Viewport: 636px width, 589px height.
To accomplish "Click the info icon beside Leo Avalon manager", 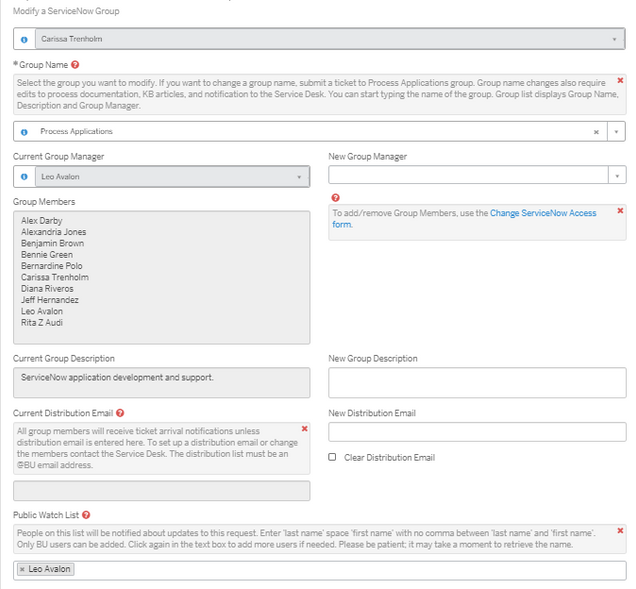I will tap(24, 177).
